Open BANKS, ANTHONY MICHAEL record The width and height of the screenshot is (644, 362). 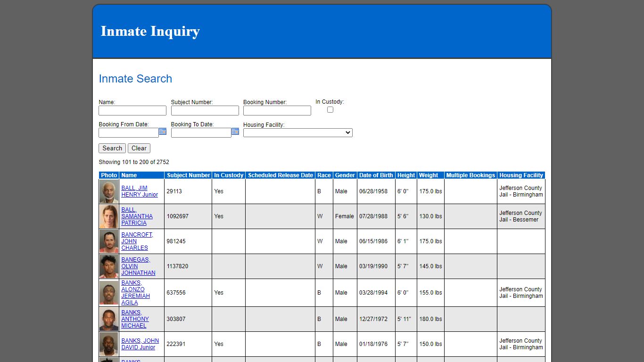pyautogui.click(x=135, y=319)
